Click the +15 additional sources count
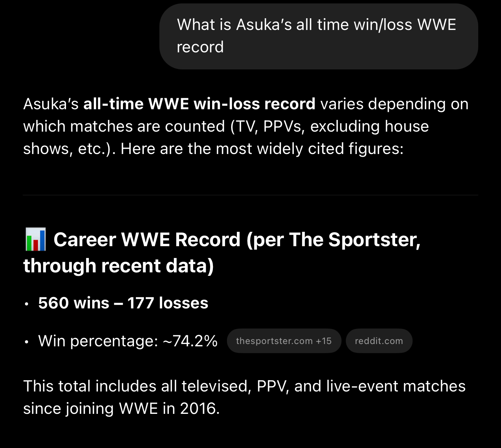Viewport: 501px width, 448px height. tap(324, 341)
